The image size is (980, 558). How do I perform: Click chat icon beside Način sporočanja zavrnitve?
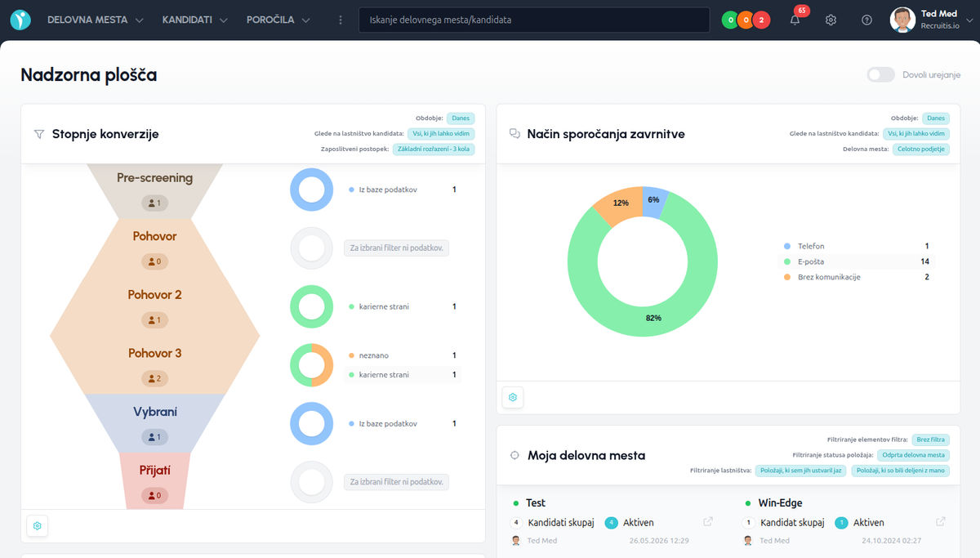[514, 134]
